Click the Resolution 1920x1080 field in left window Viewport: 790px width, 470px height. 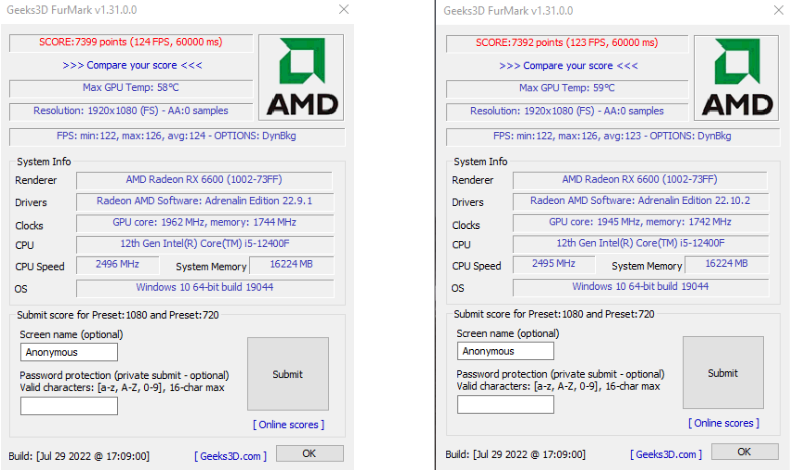tap(131, 111)
